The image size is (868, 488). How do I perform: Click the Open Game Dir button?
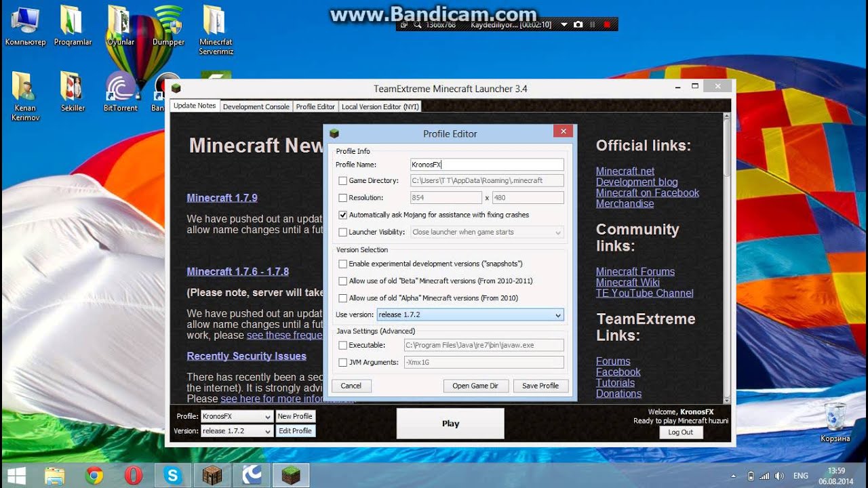pos(475,386)
